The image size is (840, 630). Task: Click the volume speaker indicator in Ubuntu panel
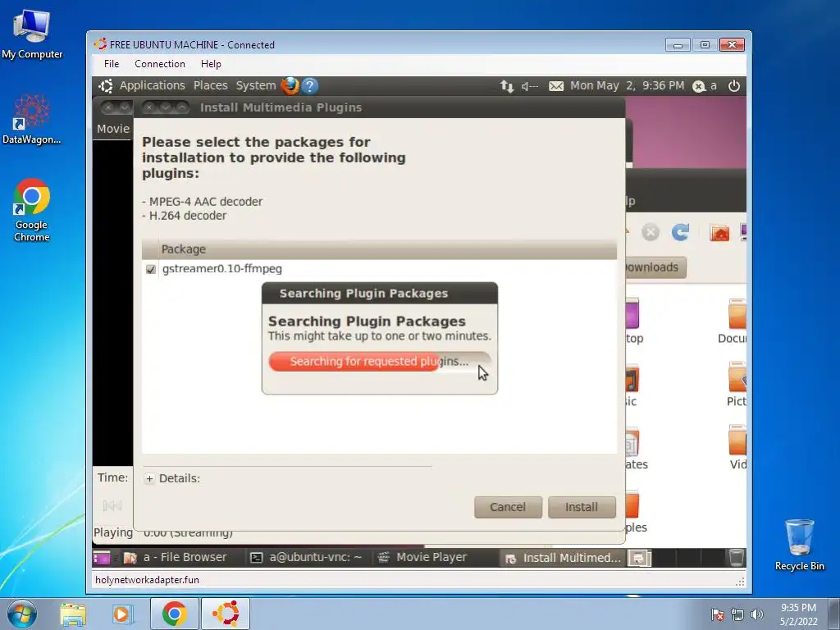529,85
